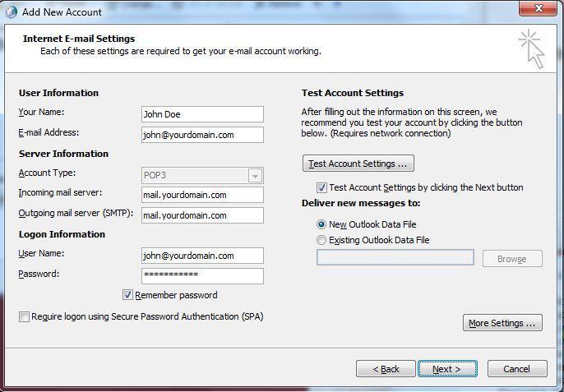Click the Incoming mail server field

(202, 195)
